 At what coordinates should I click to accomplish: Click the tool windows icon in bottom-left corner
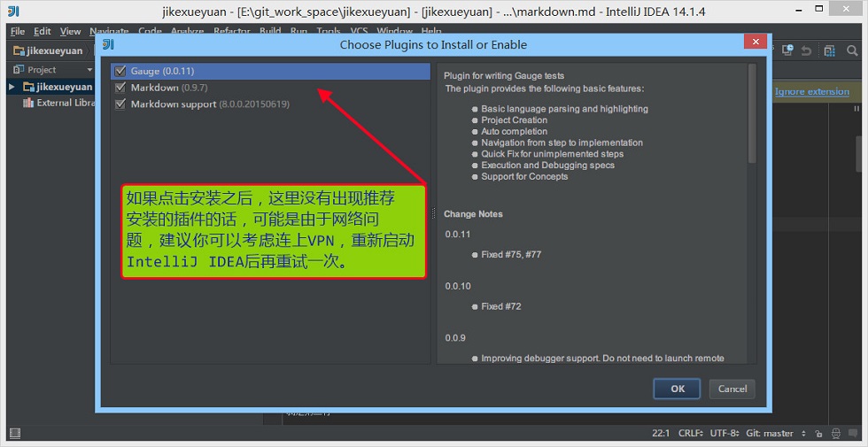click(x=16, y=433)
